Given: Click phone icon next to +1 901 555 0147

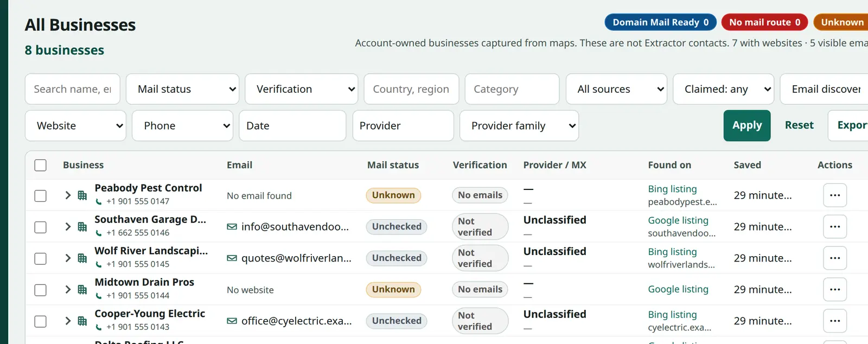Looking at the screenshot, I should (x=99, y=202).
